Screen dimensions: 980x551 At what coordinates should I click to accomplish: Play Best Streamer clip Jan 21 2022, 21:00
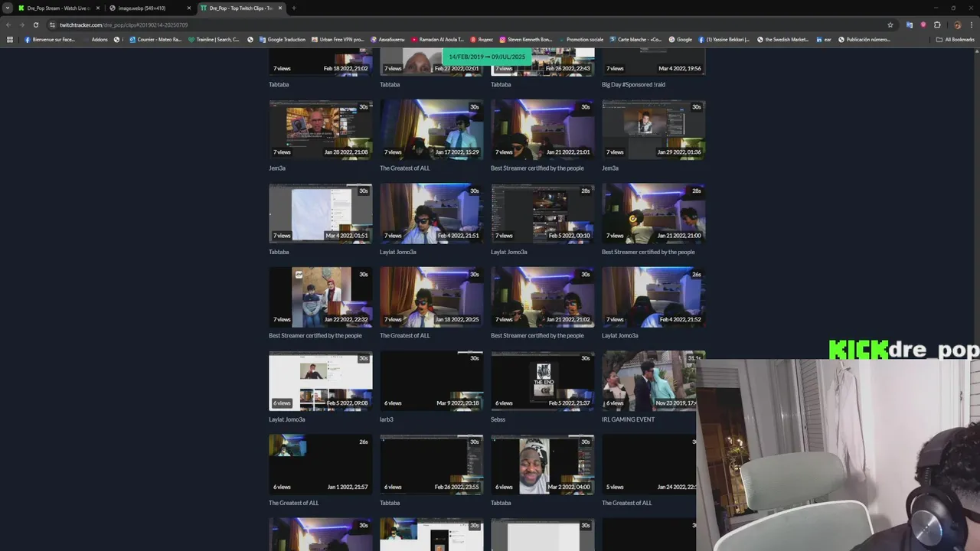click(x=654, y=213)
